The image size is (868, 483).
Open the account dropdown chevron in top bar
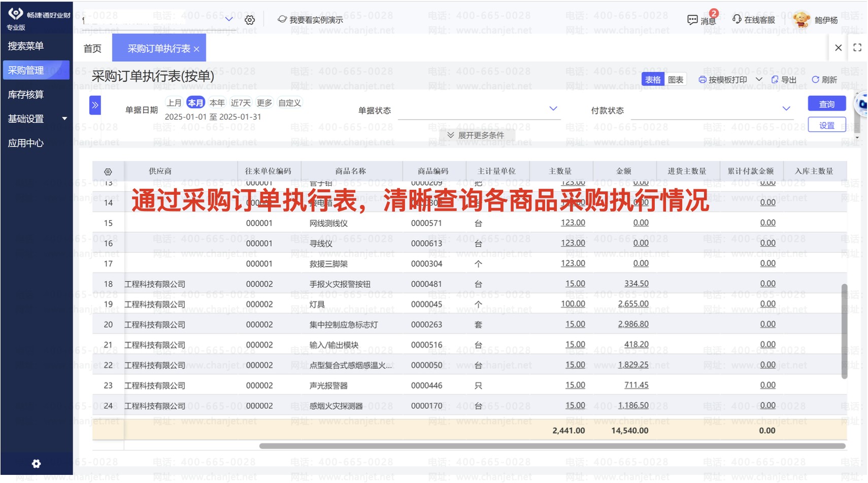229,19
